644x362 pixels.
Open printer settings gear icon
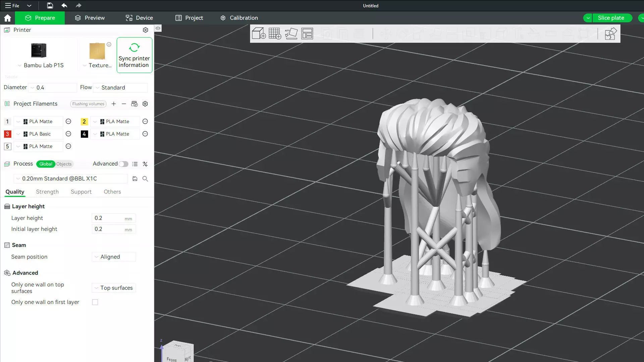(x=145, y=30)
